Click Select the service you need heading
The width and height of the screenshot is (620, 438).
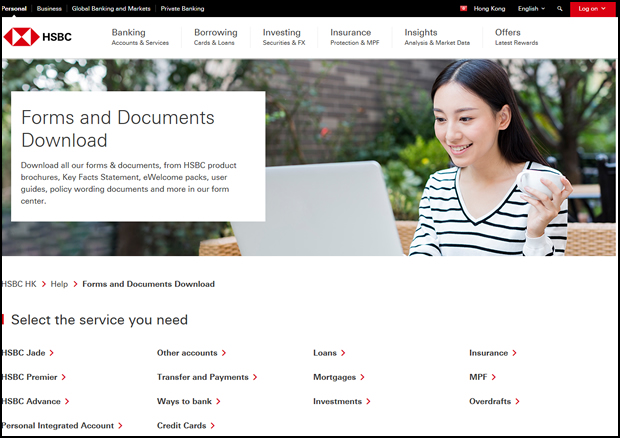(x=99, y=320)
